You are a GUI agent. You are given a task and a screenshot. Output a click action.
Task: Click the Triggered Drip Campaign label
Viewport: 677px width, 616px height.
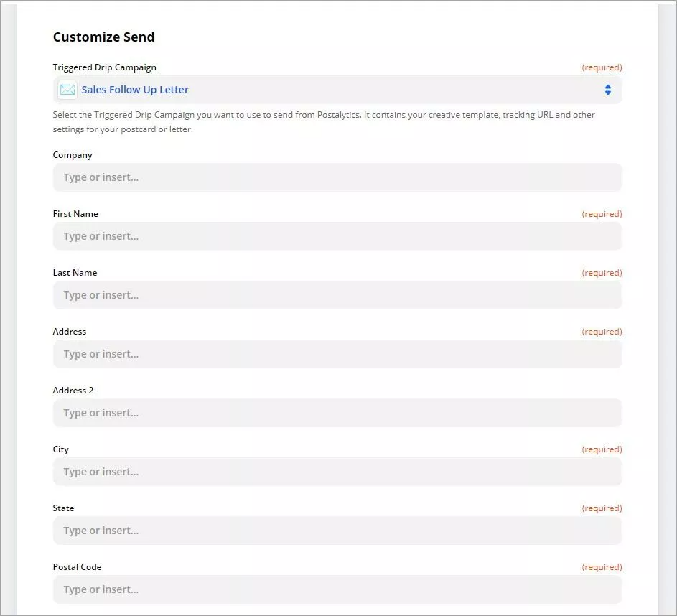(x=105, y=67)
